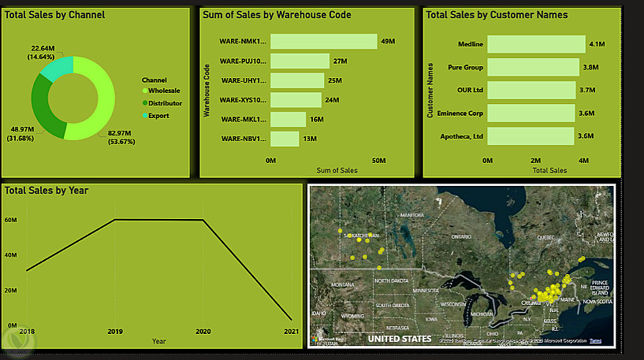
Task: Click the MONTANA label on the map
Action: pos(343,284)
